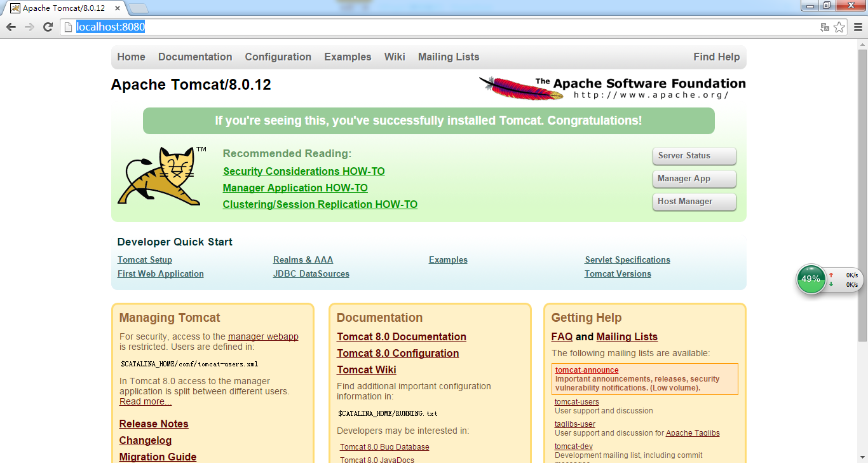Open the Migration Guide link
868x463 pixels.
pos(158,457)
